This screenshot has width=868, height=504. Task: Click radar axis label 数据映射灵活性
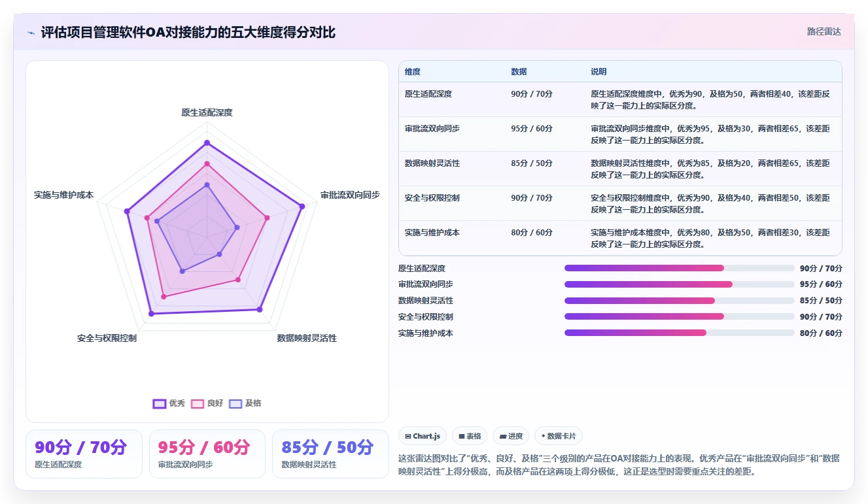(x=307, y=338)
